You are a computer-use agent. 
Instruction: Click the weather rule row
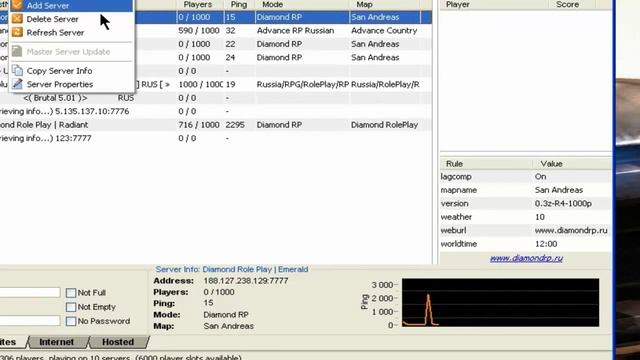pos(526,217)
